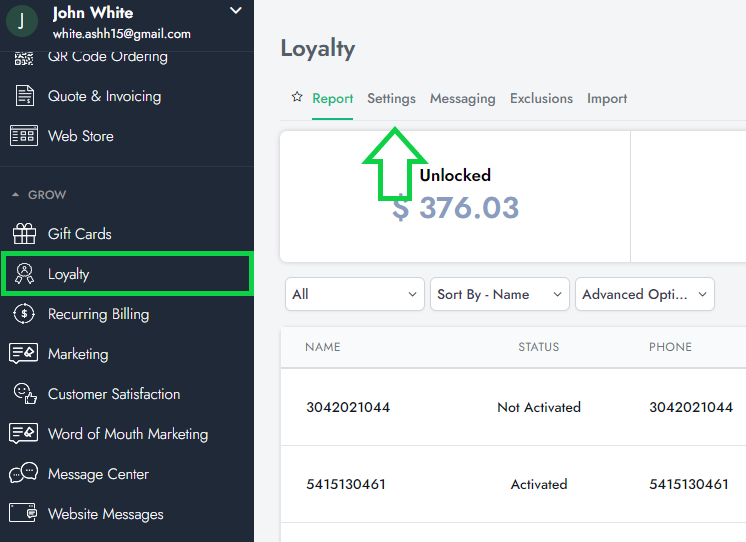746x542 pixels.
Task: Click the Web Store icon
Action: 24,136
